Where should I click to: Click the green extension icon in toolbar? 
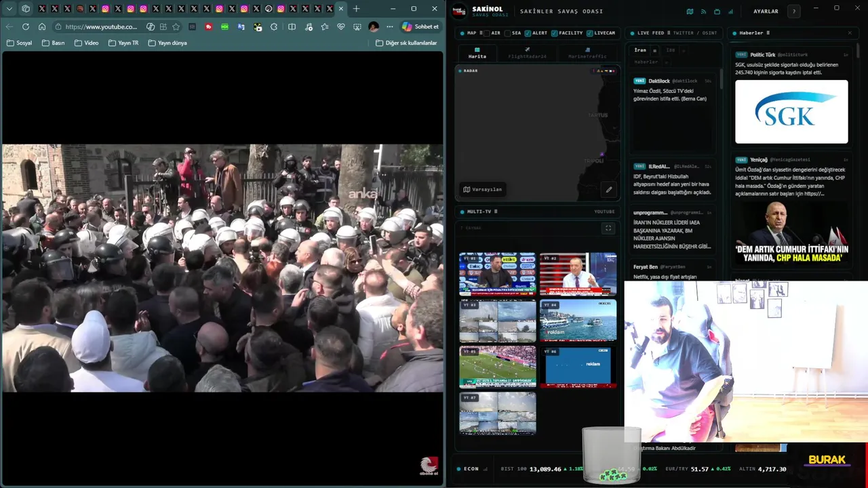pyautogui.click(x=224, y=26)
